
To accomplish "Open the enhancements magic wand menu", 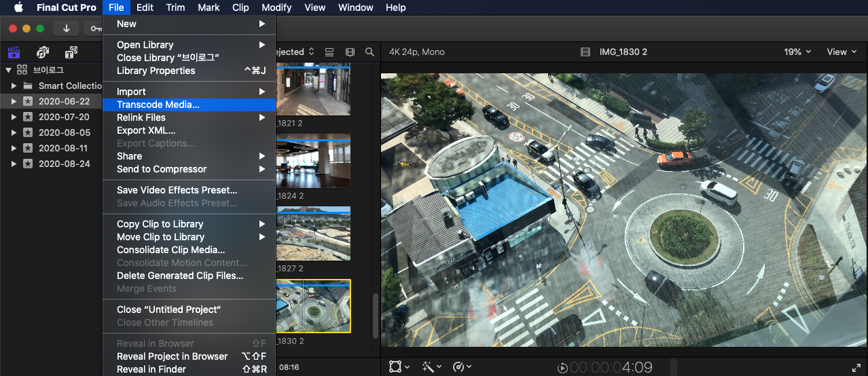I will 432,366.
